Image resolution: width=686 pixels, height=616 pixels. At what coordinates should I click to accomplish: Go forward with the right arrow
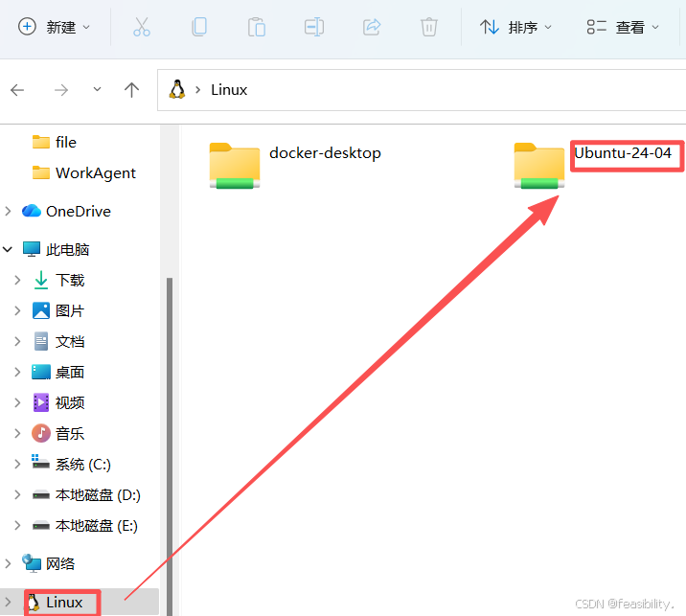tap(61, 90)
